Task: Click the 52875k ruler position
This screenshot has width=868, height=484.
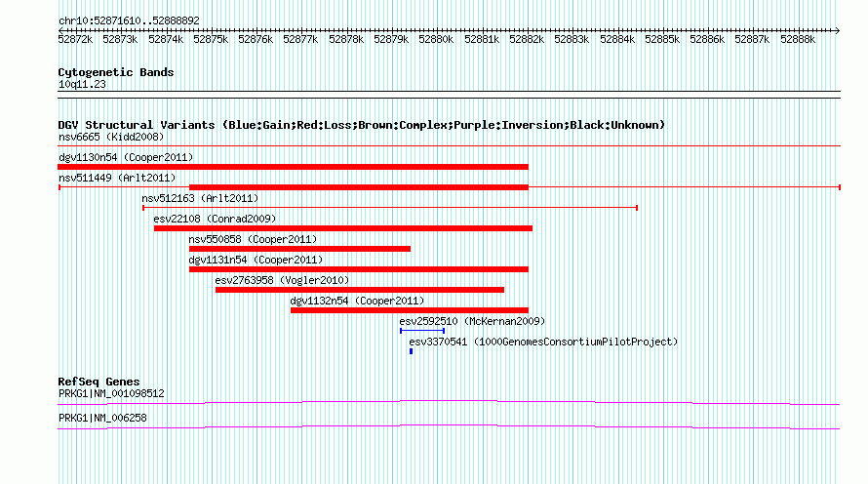Action: point(211,39)
